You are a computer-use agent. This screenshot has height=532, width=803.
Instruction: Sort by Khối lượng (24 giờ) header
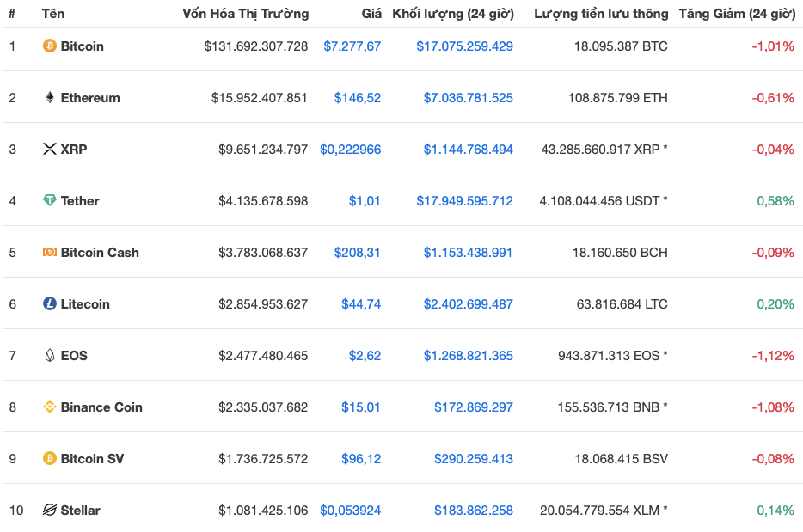point(453,13)
